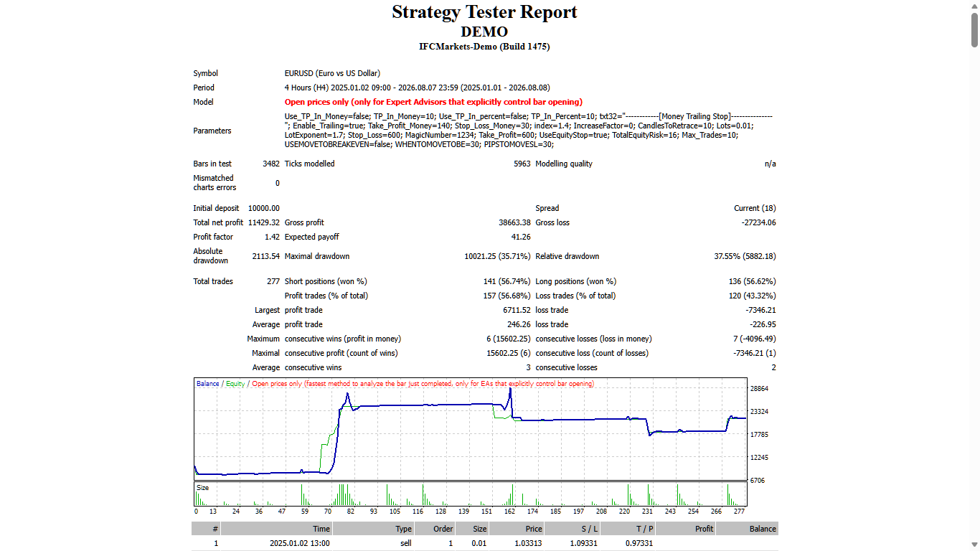Select maximal drawdown value "10021.25 (35.71%)"
Image resolution: width=980 pixels, height=551 pixels.
point(497,256)
